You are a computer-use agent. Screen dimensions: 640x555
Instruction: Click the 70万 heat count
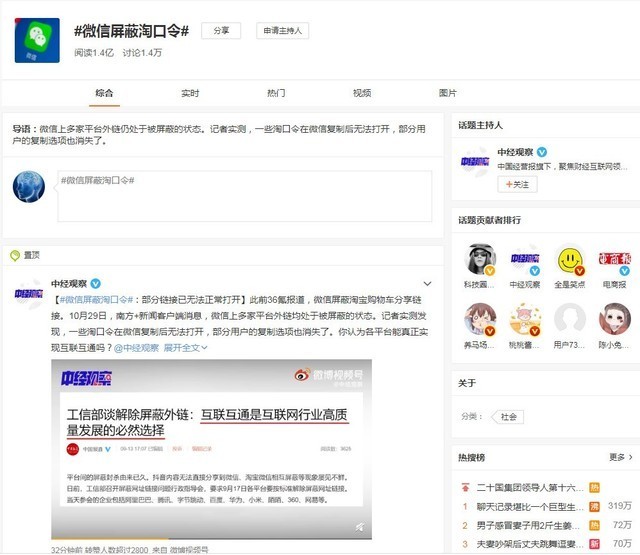(x=622, y=544)
